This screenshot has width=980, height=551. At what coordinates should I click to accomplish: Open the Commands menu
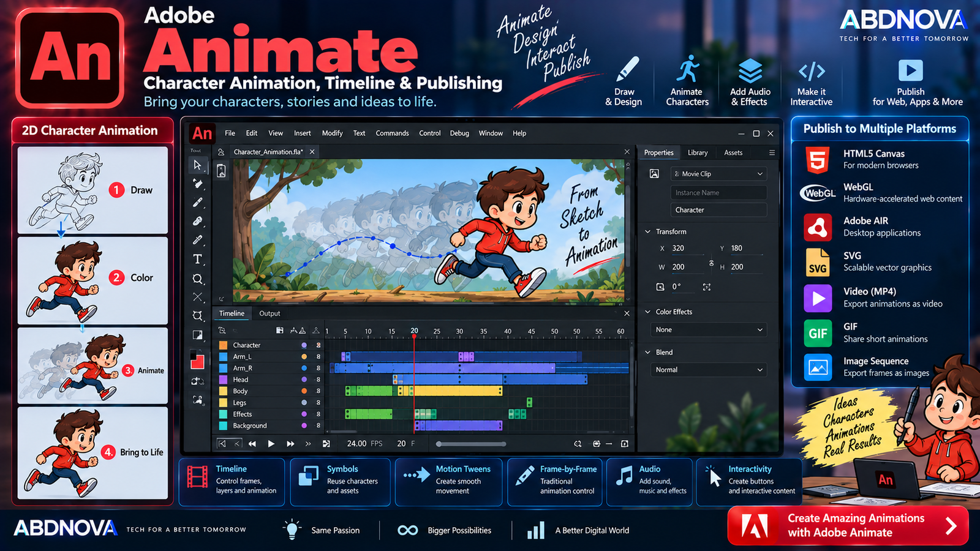tap(392, 133)
